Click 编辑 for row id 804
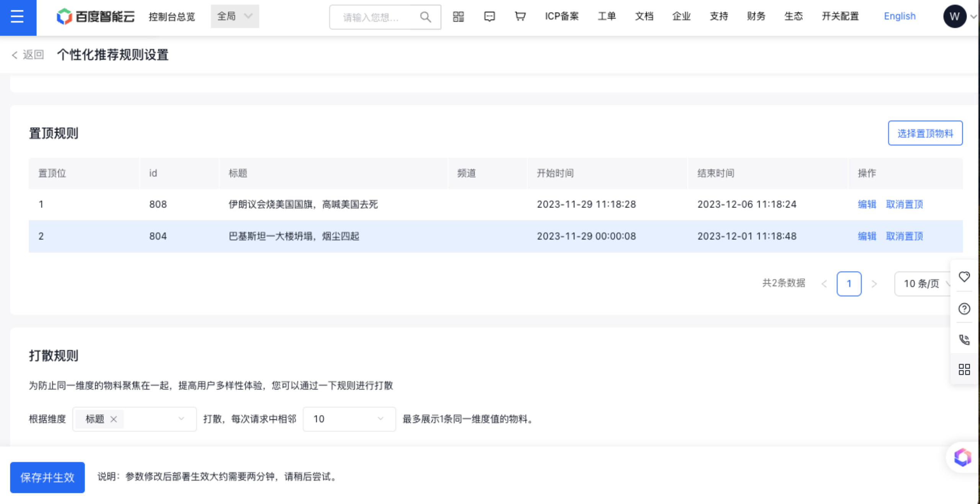The width and height of the screenshot is (980, 504). click(x=867, y=236)
